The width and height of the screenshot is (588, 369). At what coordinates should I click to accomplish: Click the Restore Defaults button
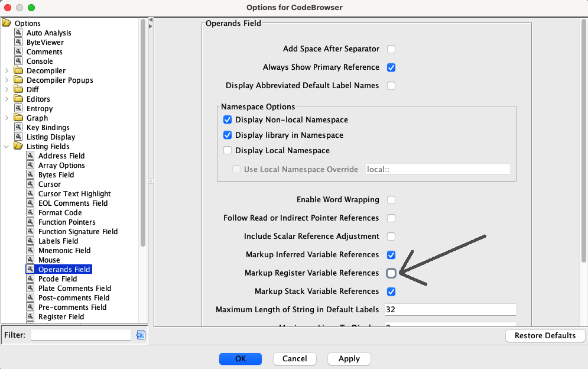point(545,336)
